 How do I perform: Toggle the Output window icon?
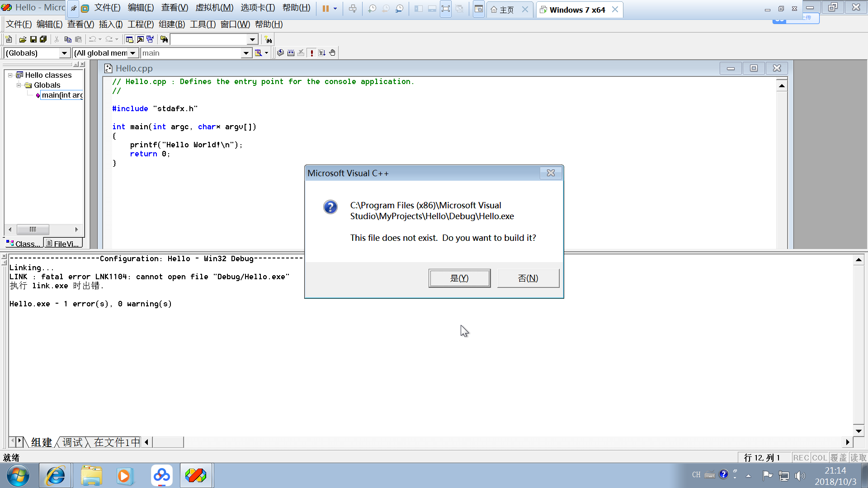coord(140,40)
